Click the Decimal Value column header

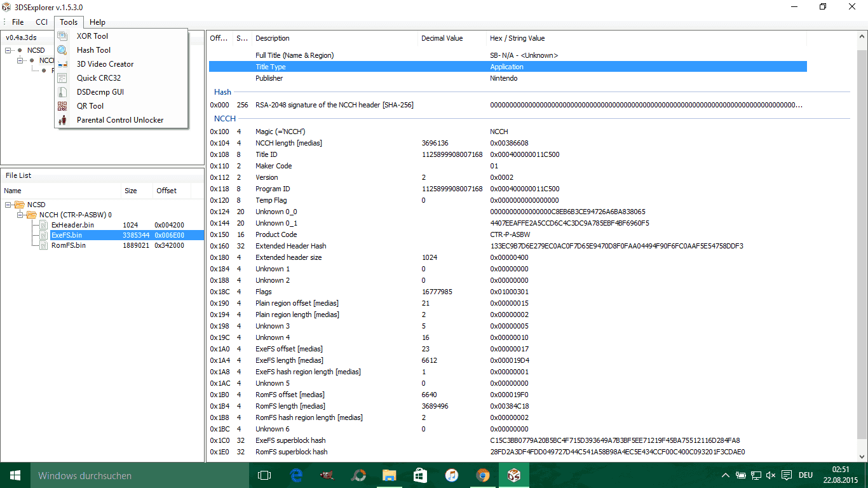(x=452, y=38)
